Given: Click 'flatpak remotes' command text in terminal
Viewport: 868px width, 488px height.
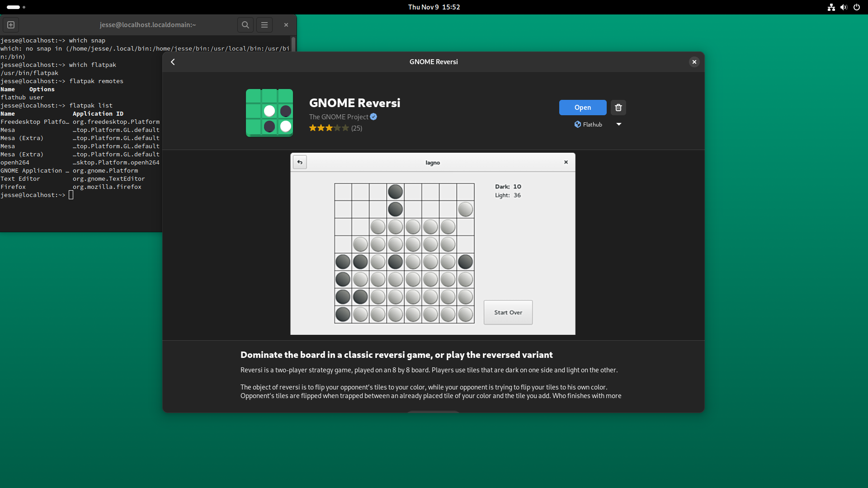Looking at the screenshot, I should coord(96,81).
